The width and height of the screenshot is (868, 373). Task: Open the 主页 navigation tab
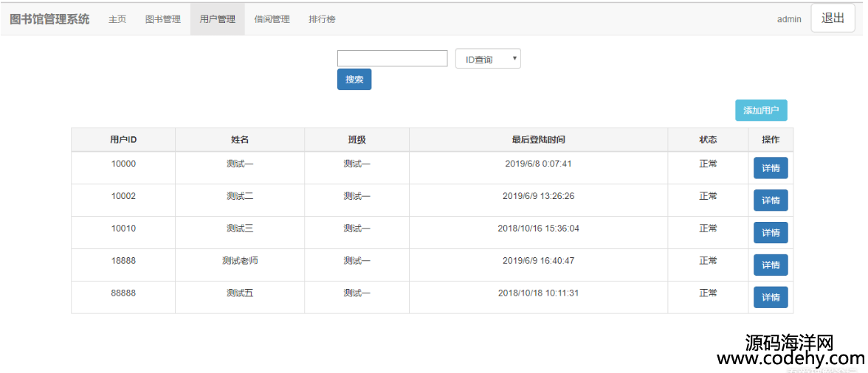117,19
